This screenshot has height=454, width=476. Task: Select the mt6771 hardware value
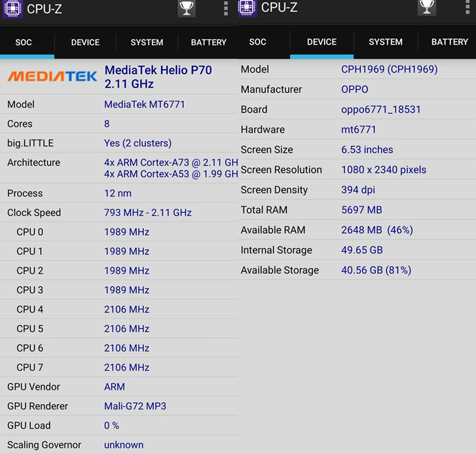359,130
